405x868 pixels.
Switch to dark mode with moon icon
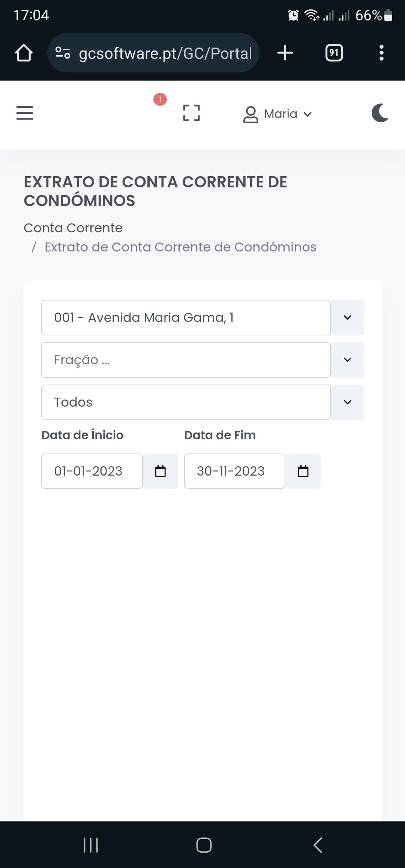[x=379, y=113]
